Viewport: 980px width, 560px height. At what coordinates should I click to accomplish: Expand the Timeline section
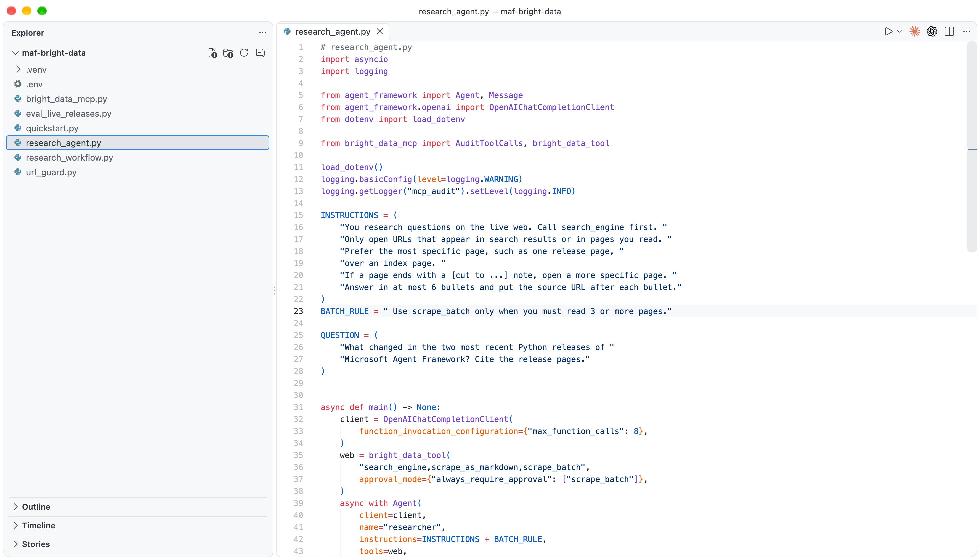(x=138, y=525)
